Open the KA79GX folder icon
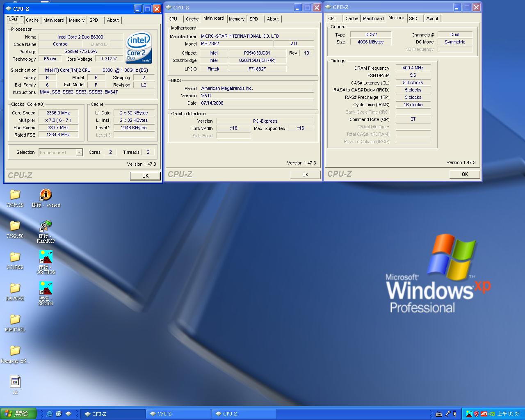 (15, 288)
